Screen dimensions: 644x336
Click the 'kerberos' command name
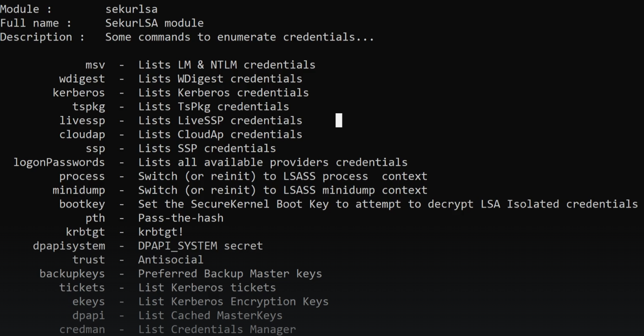(79, 92)
